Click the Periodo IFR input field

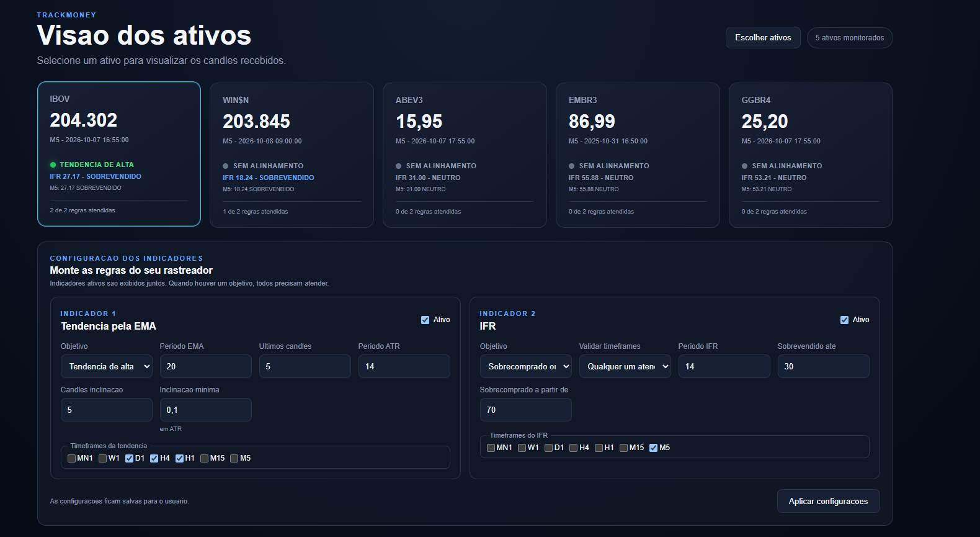pyautogui.click(x=724, y=366)
